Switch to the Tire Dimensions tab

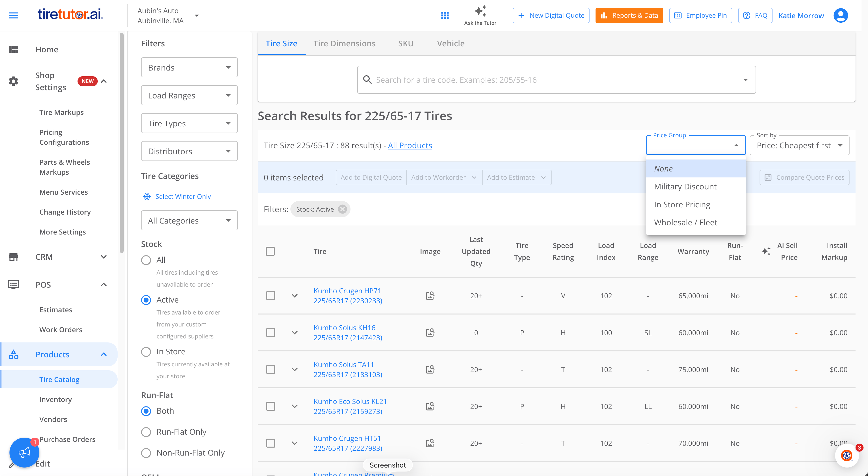(x=344, y=43)
